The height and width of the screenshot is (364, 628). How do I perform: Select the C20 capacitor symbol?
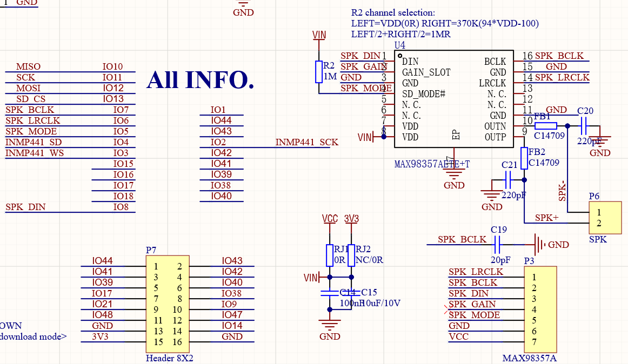tap(584, 126)
